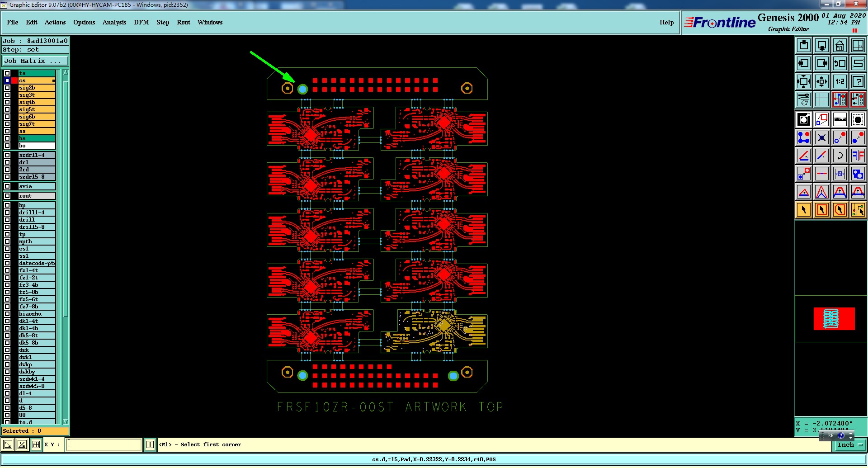Click the X Y coordinate input field
This screenshot has height=468, width=868.
coord(104,445)
